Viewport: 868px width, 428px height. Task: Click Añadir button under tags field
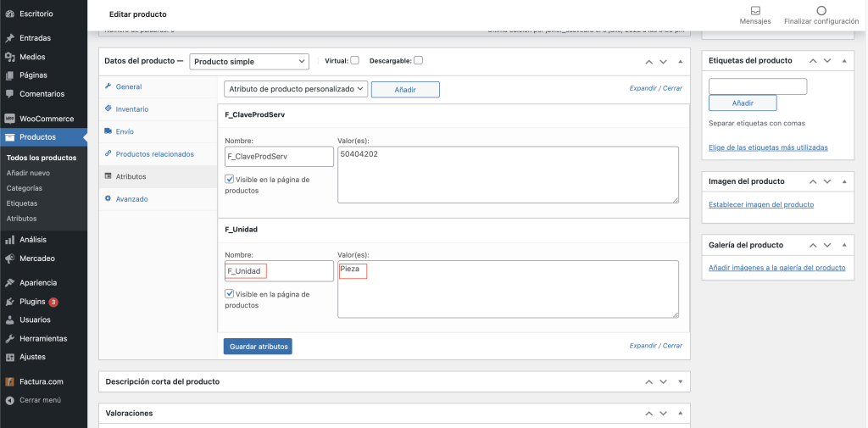(x=743, y=103)
